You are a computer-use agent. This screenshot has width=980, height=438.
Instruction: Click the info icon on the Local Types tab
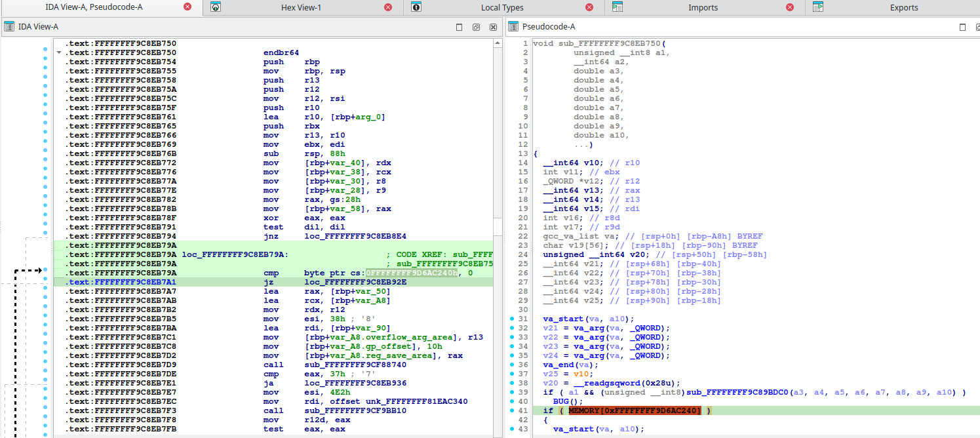[x=415, y=7]
